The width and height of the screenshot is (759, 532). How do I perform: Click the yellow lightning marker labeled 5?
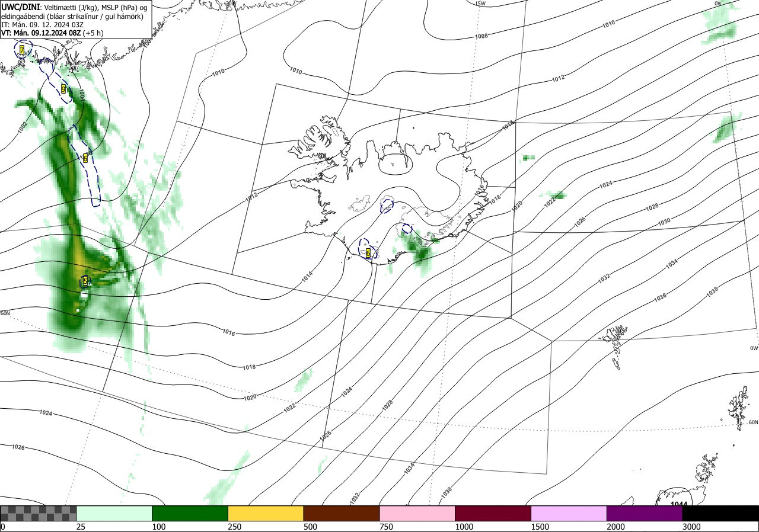[x=85, y=281]
